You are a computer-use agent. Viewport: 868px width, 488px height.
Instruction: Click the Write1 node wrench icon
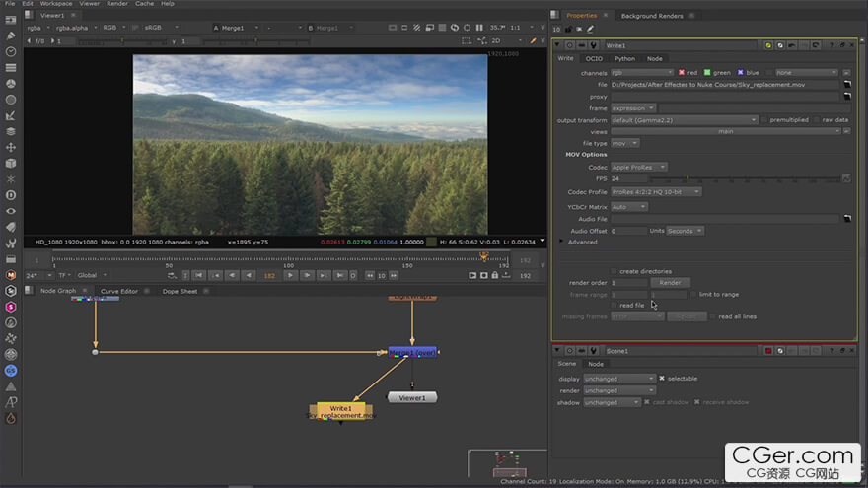(594, 45)
